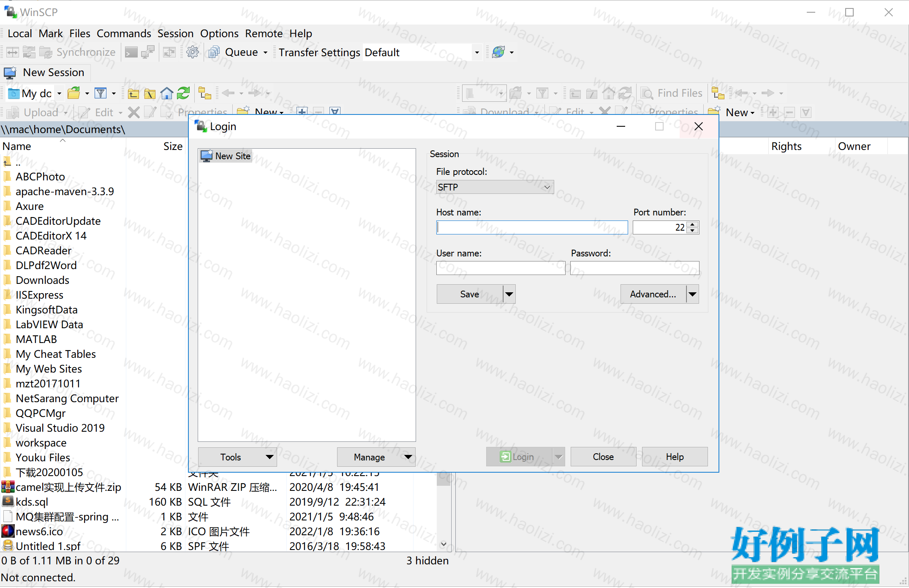Select the New Session tab

(46, 73)
